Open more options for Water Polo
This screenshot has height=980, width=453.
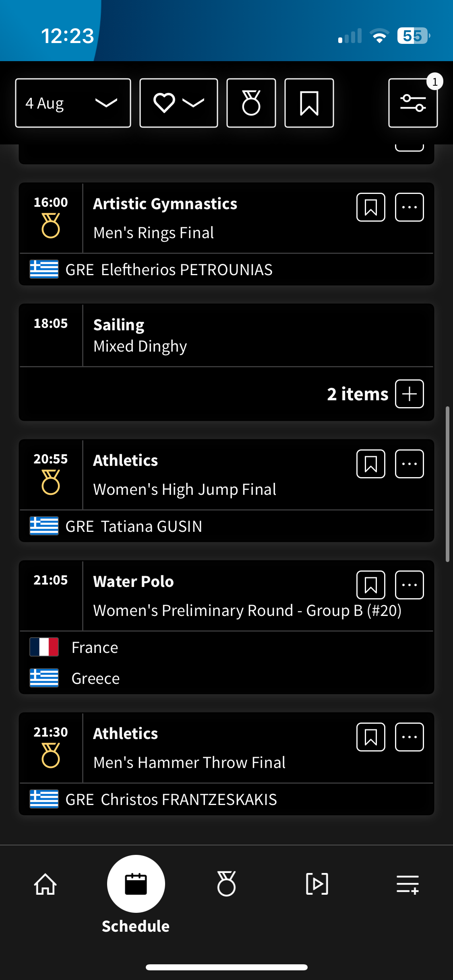pyautogui.click(x=410, y=585)
